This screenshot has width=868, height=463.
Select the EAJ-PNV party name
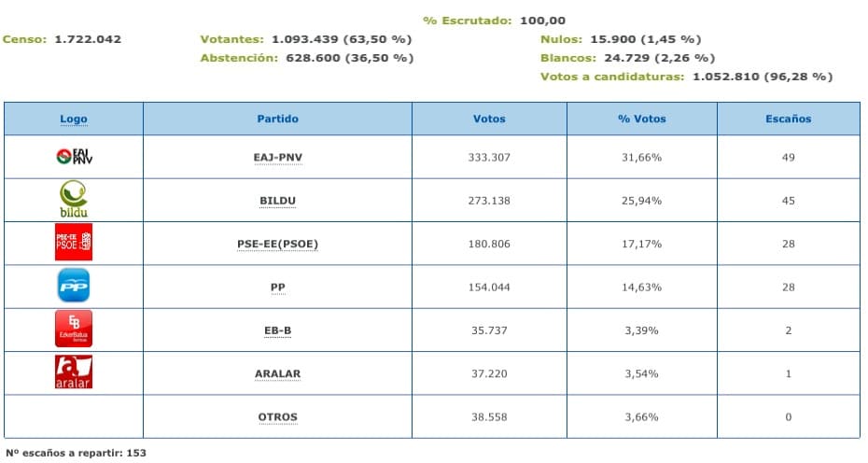point(277,158)
